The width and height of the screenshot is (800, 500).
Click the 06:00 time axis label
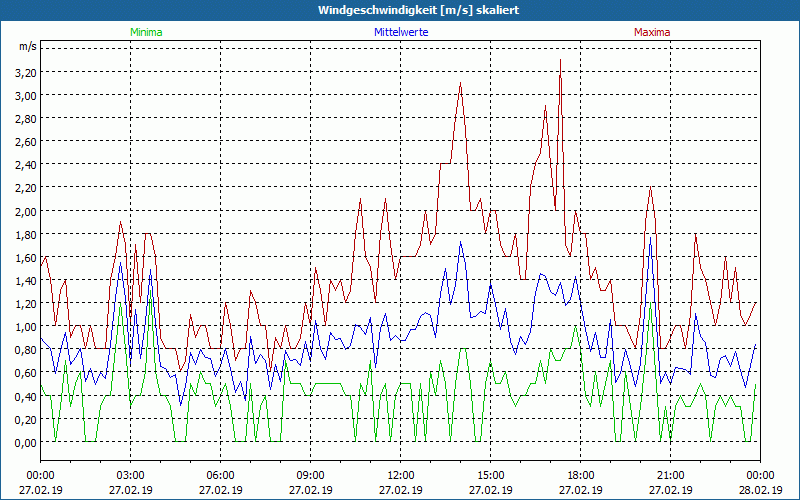tap(220, 476)
